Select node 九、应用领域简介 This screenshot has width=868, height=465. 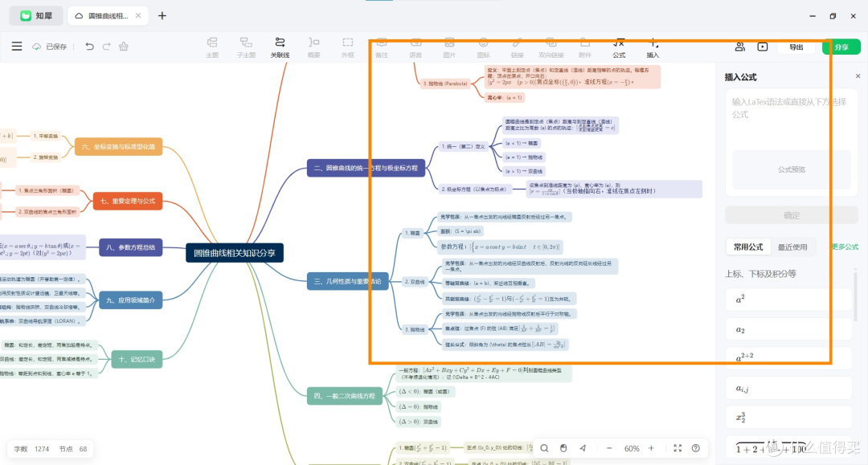tap(131, 300)
